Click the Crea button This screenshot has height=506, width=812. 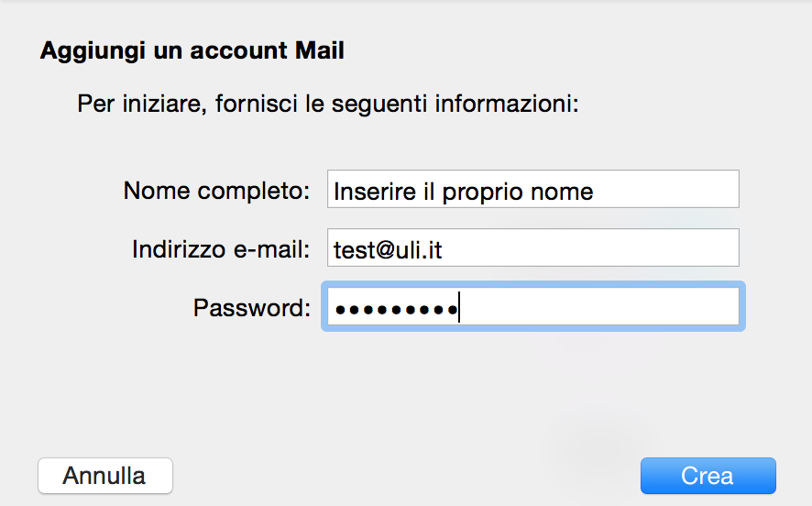click(x=708, y=476)
